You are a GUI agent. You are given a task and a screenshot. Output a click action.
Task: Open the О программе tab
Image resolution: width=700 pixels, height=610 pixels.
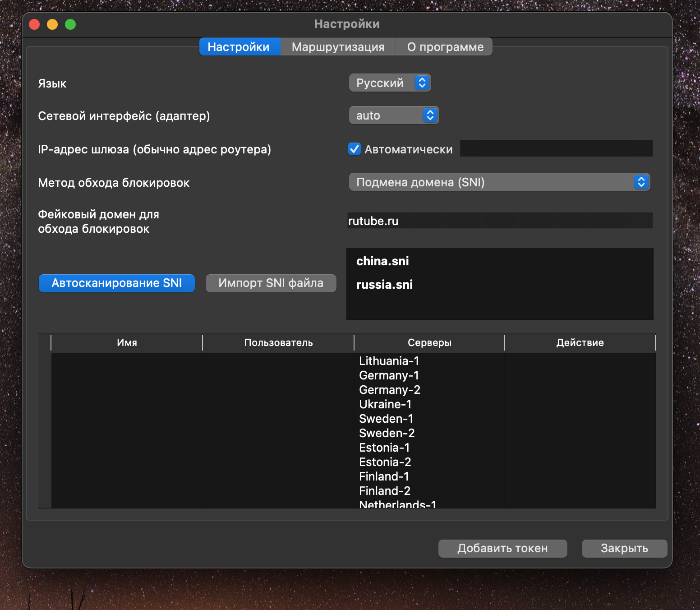coord(444,47)
